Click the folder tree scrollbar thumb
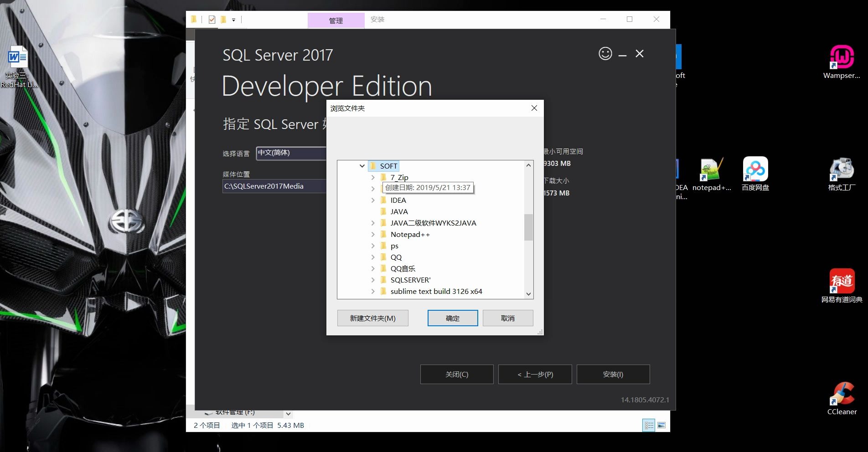 tap(528, 227)
